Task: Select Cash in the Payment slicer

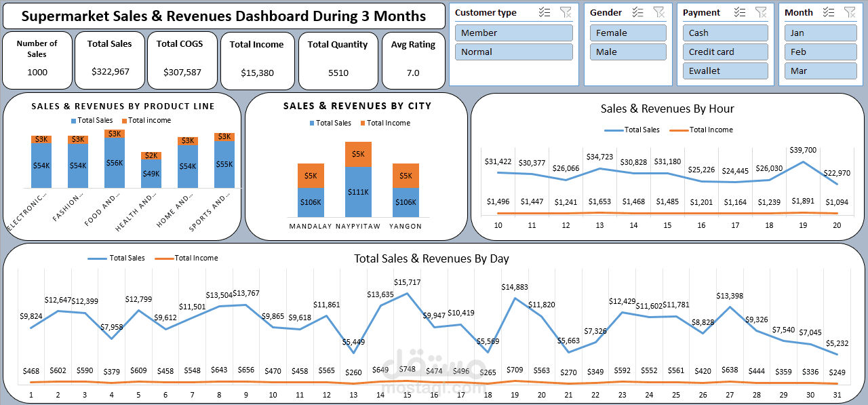Action: coord(726,33)
